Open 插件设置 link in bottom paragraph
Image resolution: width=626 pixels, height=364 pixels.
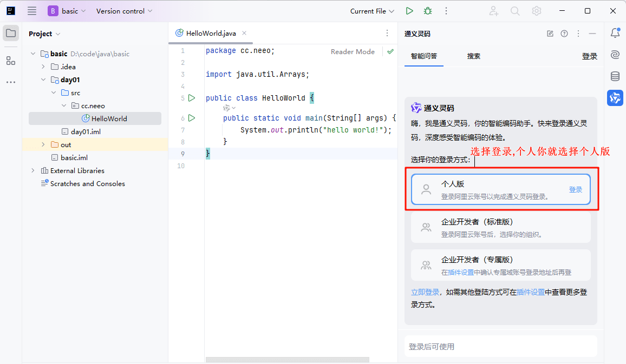click(531, 292)
